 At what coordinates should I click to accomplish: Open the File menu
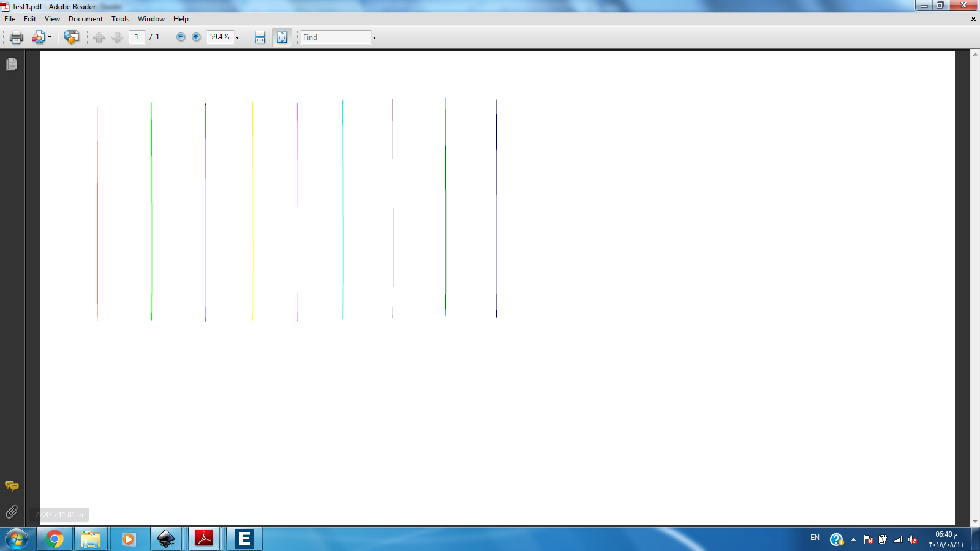tap(10, 19)
